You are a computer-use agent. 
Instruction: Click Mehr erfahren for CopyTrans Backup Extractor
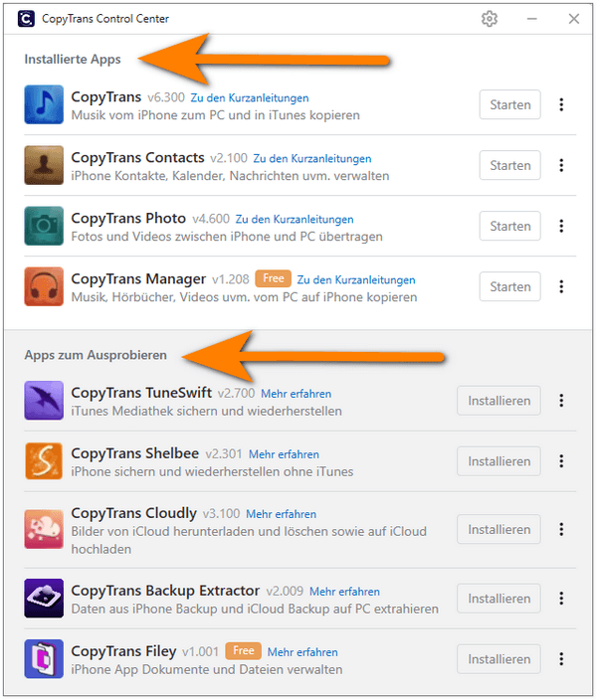coord(344,592)
